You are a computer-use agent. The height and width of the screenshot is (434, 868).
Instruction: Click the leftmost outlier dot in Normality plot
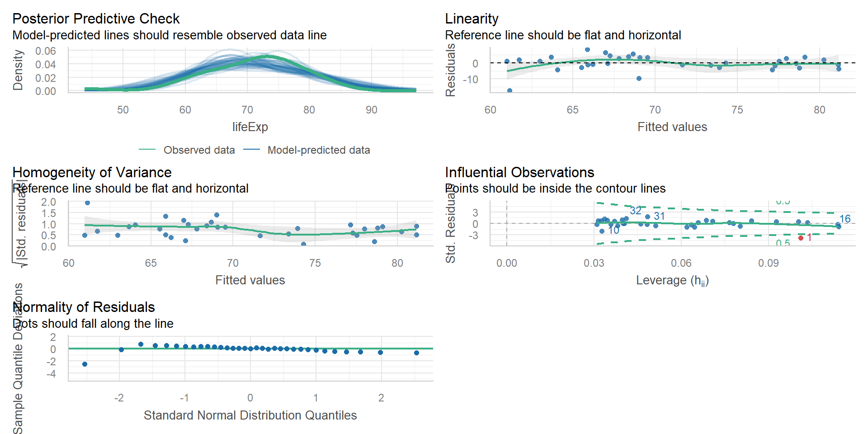tap(85, 364)
